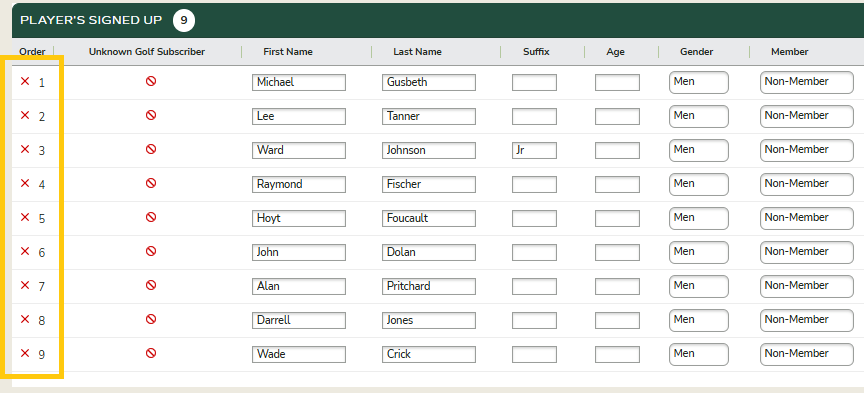Screen dimensions: 864x393
Task: Remove player 5 with the red X
Action: pos(25,217)
